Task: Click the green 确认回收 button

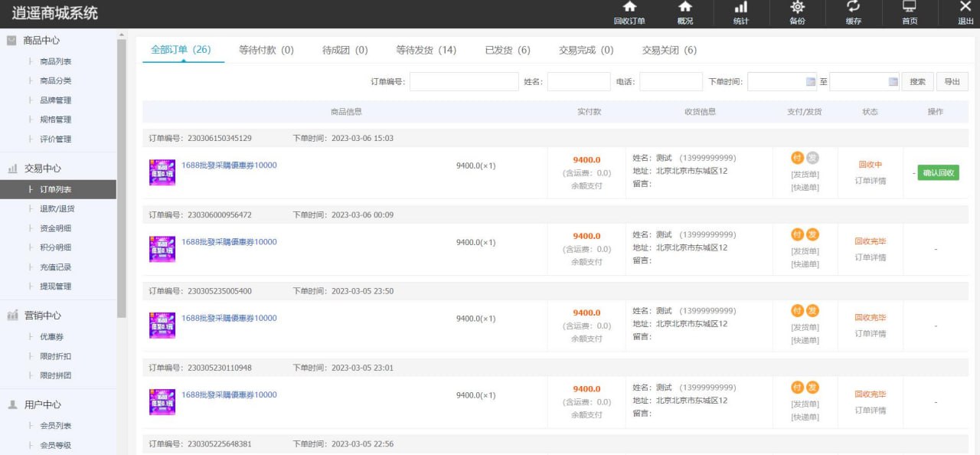Action: [x=938, y=173]
